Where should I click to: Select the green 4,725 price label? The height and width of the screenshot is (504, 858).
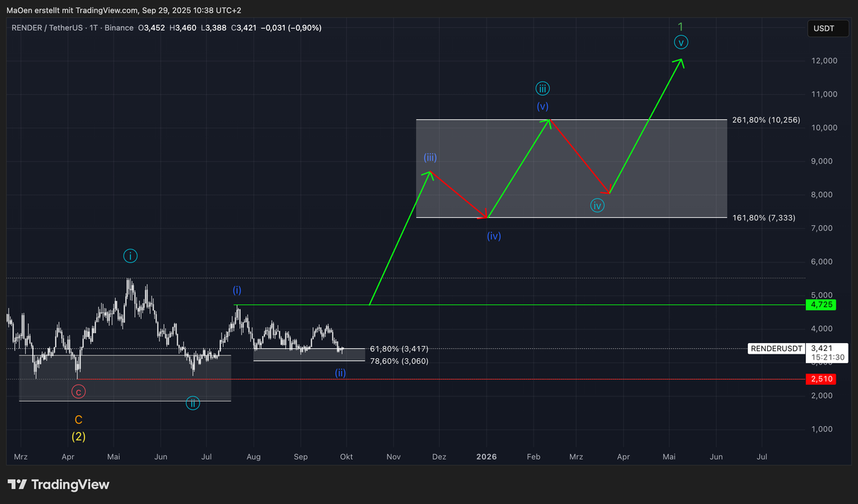(822, 305)
